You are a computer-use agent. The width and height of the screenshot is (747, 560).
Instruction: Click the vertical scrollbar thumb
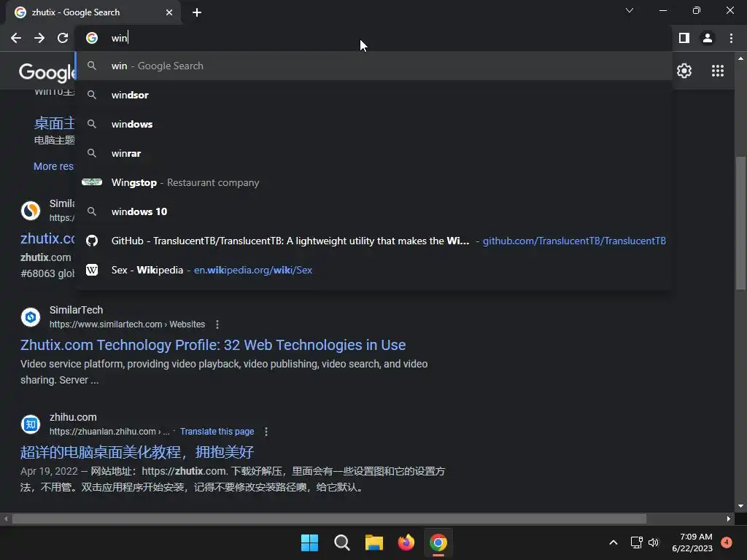click(740, 223)
